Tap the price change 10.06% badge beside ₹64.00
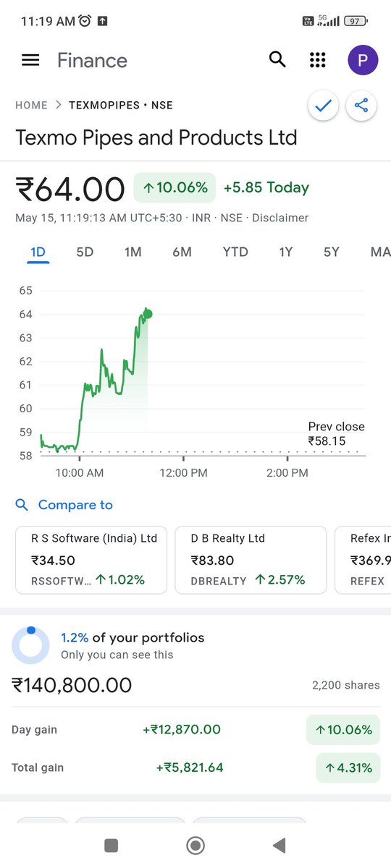This screenshot has height=868, width=391. coord(175,187)
